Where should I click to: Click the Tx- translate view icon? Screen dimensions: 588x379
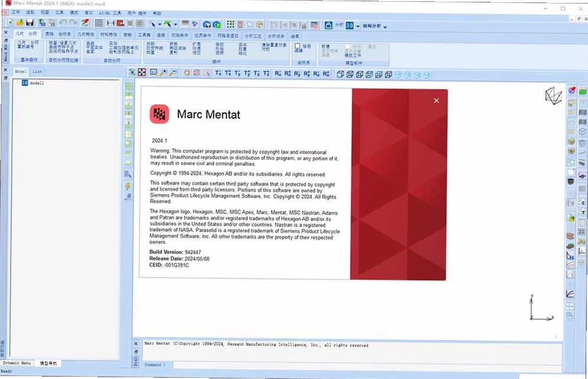pyautogui.click(x=218, y=73)
